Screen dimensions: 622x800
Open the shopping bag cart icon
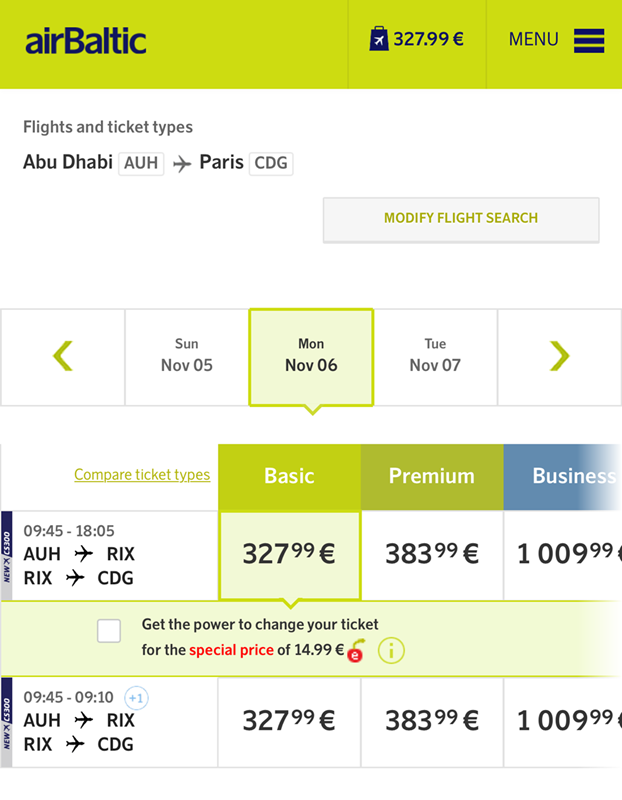(379, 39)
